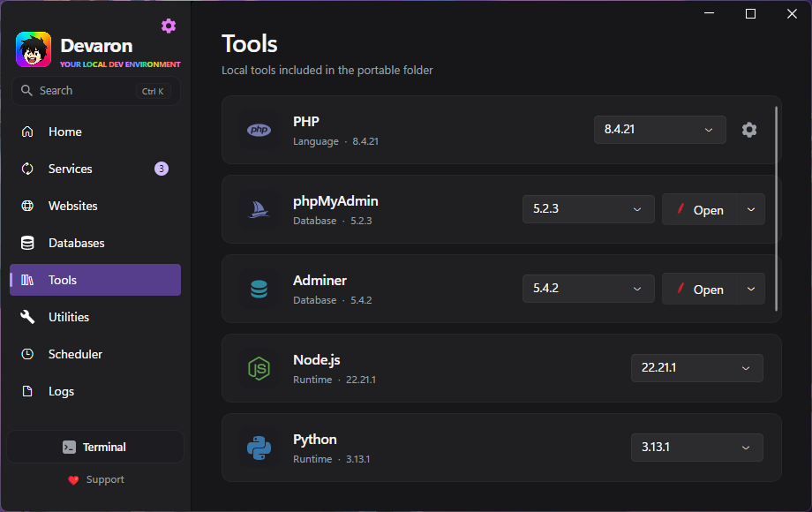Maximize the Devaron window

tap(750, 13)
